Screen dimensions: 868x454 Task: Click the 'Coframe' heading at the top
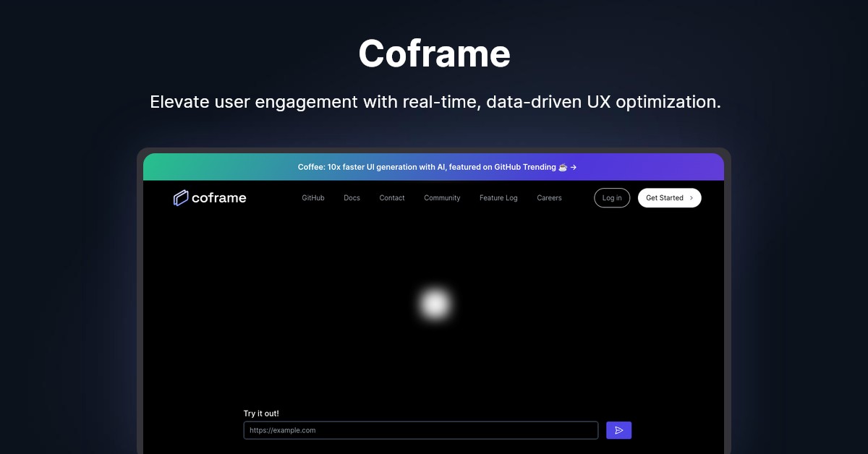pos(434,53)
